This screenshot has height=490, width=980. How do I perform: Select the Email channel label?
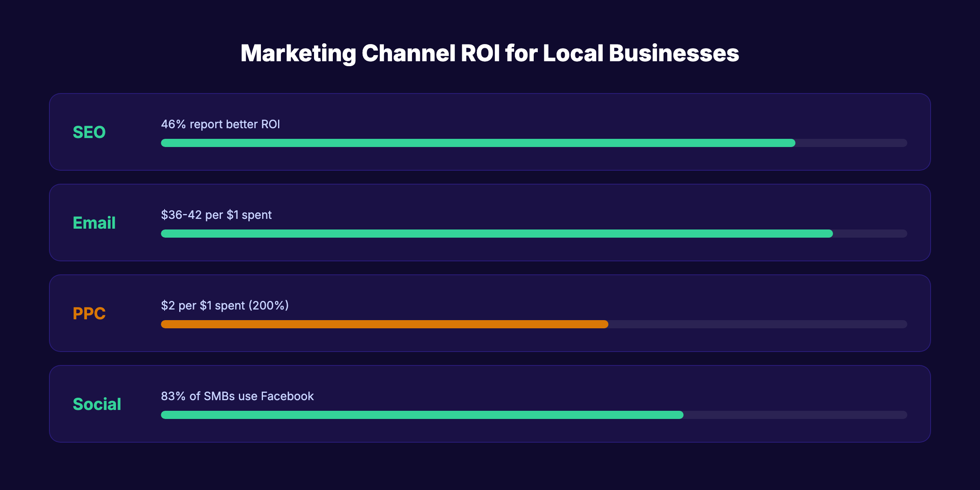[94, 223]
